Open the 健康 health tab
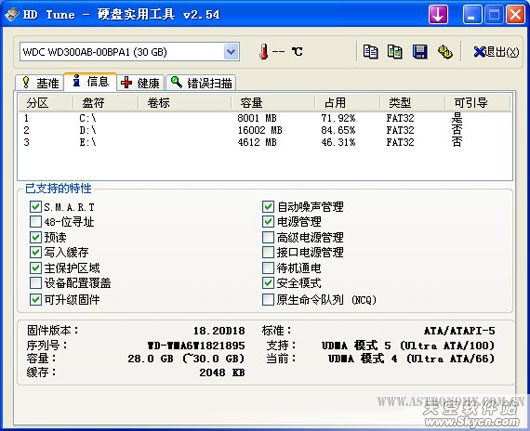 (140, 83)
